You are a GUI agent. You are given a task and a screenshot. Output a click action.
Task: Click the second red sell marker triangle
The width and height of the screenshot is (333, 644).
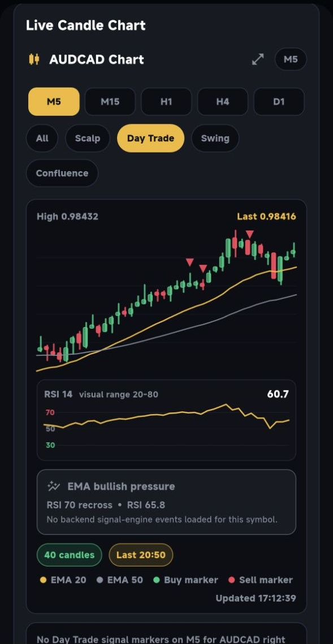[203, 268]
